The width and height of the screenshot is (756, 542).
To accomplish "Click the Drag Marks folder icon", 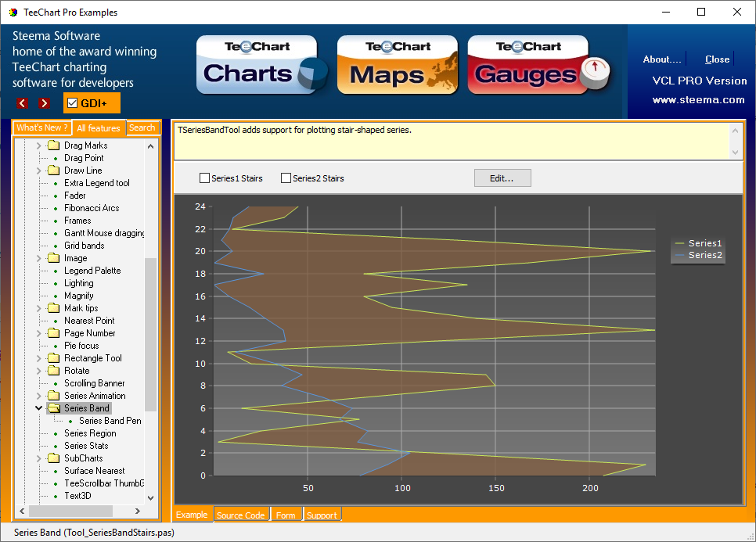I will point(53,145).
